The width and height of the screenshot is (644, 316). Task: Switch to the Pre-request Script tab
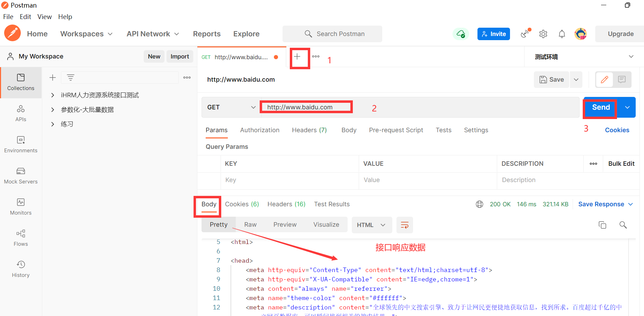point(396,130)
